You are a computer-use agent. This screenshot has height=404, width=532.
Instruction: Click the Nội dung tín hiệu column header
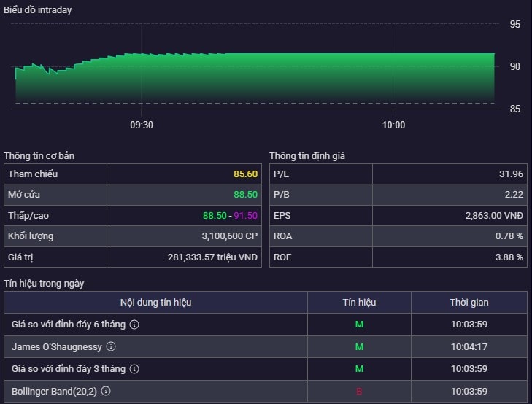click(155, 303)
